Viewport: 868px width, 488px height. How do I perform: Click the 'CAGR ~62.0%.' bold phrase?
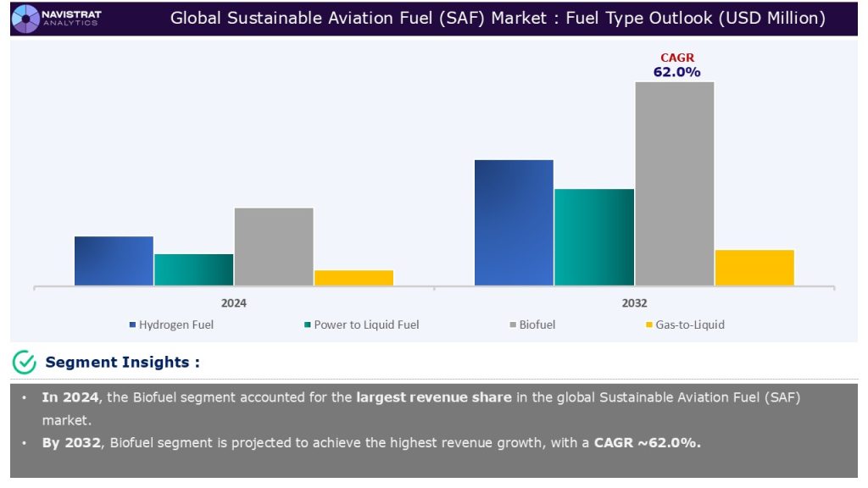click(x=647, y=442)
